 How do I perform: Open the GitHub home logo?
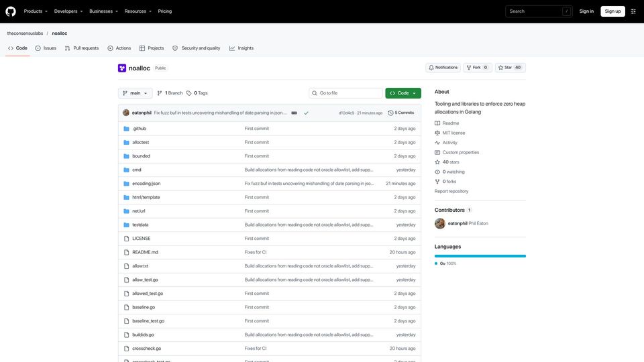pyautogui.click(x=11, y=11)
